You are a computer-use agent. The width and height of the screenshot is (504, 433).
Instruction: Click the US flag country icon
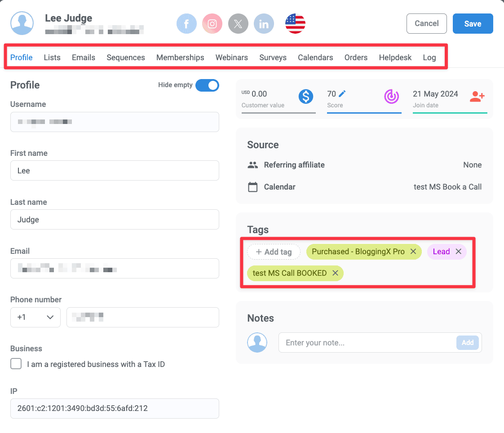click(x=295, y=23)
